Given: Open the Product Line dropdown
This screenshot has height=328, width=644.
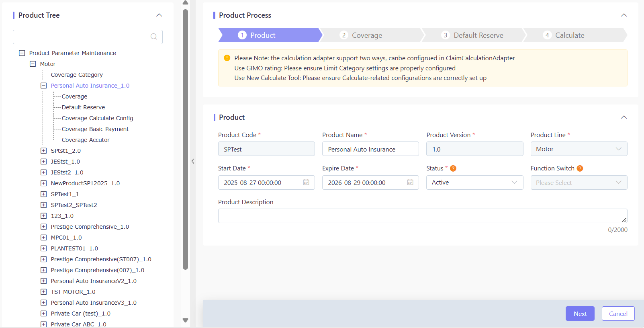Looking at the screenshot, I should (579, 149).
